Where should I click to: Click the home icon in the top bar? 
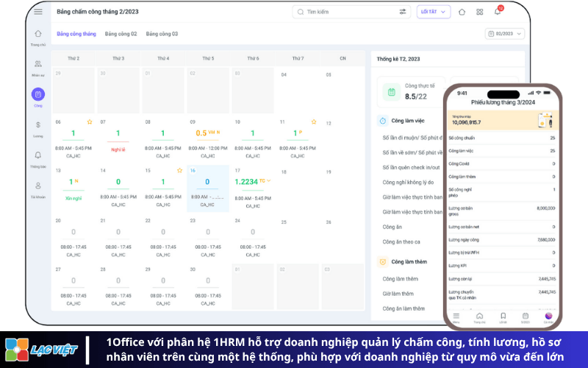click(462, 12)
